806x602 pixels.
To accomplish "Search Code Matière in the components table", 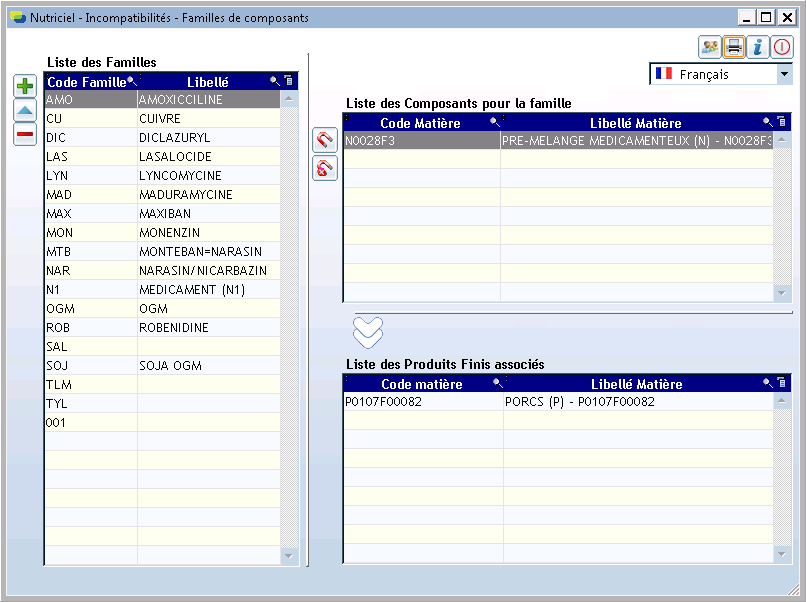I will click(x=494, y=122).
